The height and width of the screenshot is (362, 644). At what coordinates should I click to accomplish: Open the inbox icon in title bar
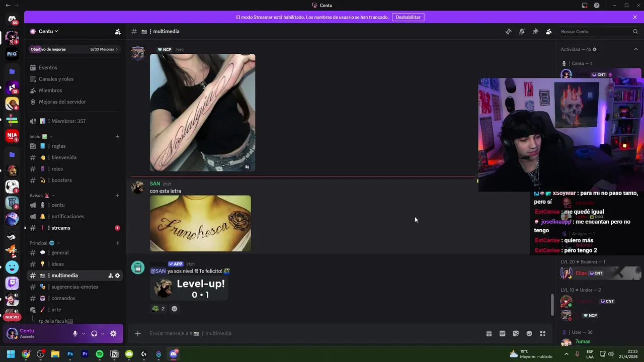[585, 6]
